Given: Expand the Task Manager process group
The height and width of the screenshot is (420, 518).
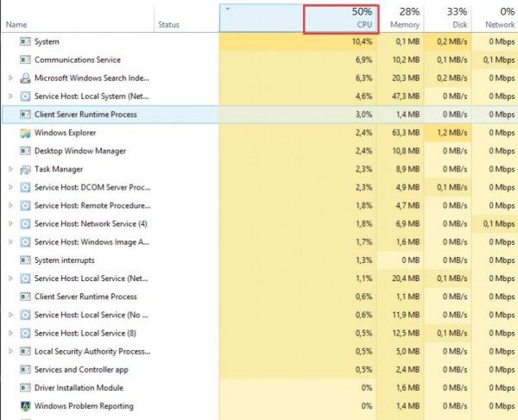Looking at the screenshot, I should tap(10, 169).
